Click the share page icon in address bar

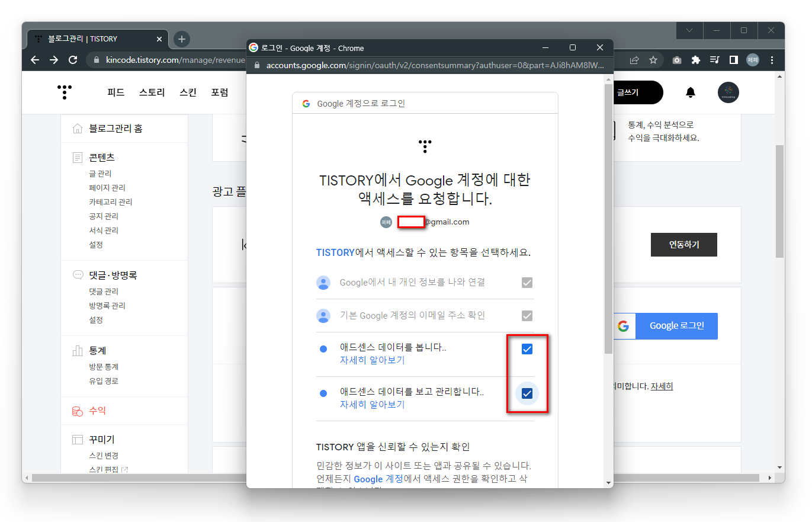[x=634, y=60]
